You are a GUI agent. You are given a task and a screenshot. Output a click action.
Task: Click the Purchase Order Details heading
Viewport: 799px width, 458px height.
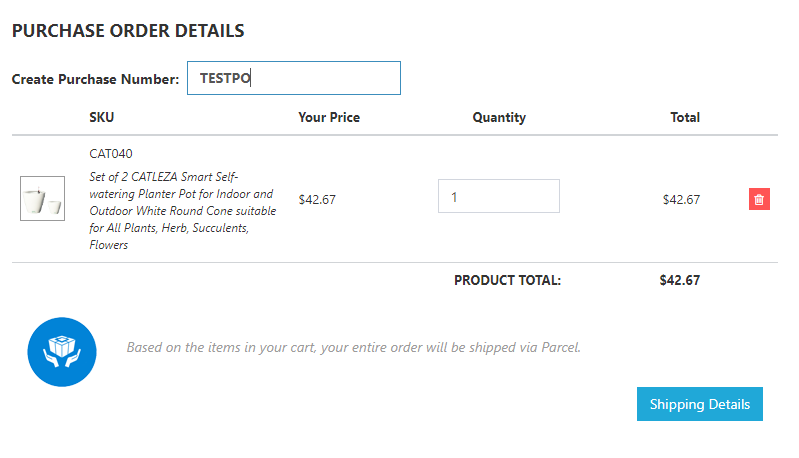(x=128, y=31)
